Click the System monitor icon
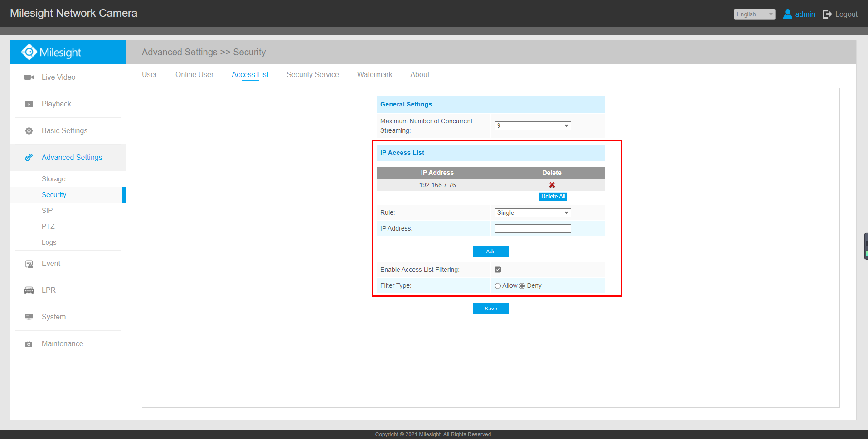868x439 pixels. click(29, 317)
